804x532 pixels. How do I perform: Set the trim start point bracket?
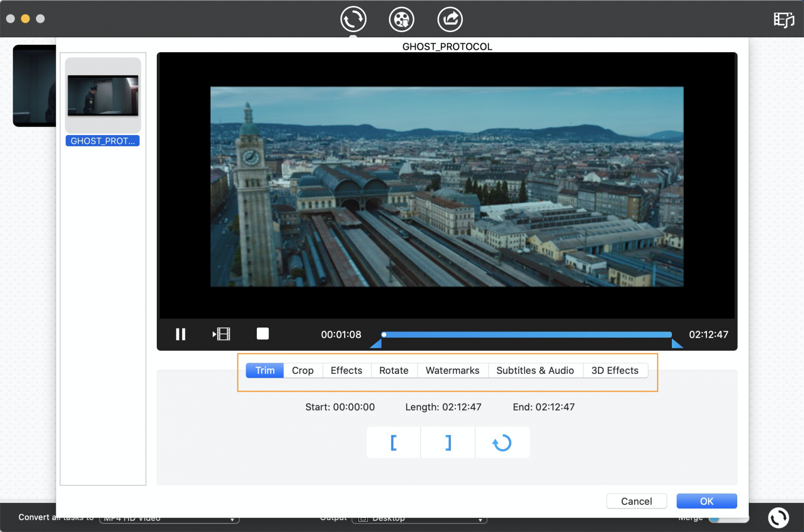393,443
